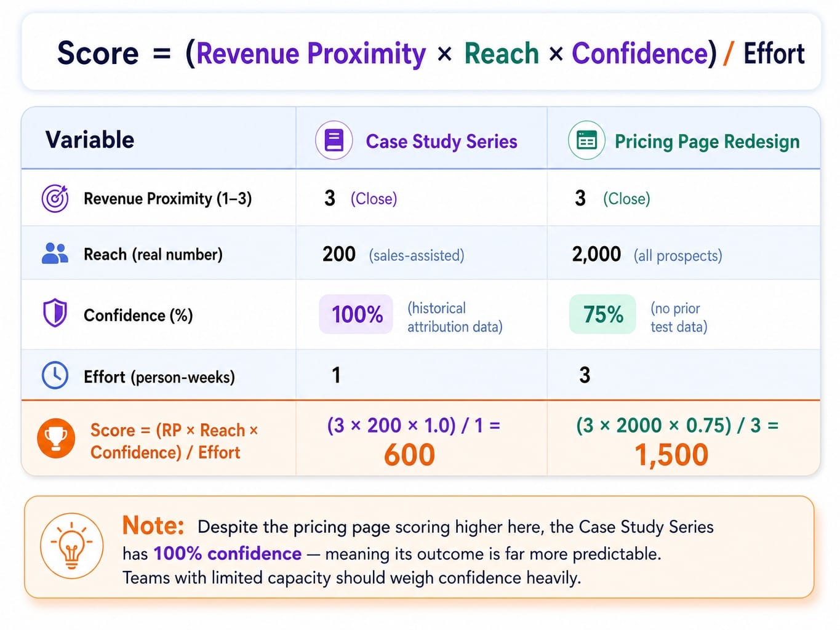Click '(no prior test data)' text

pyautogui.click(x=679, y=317)
